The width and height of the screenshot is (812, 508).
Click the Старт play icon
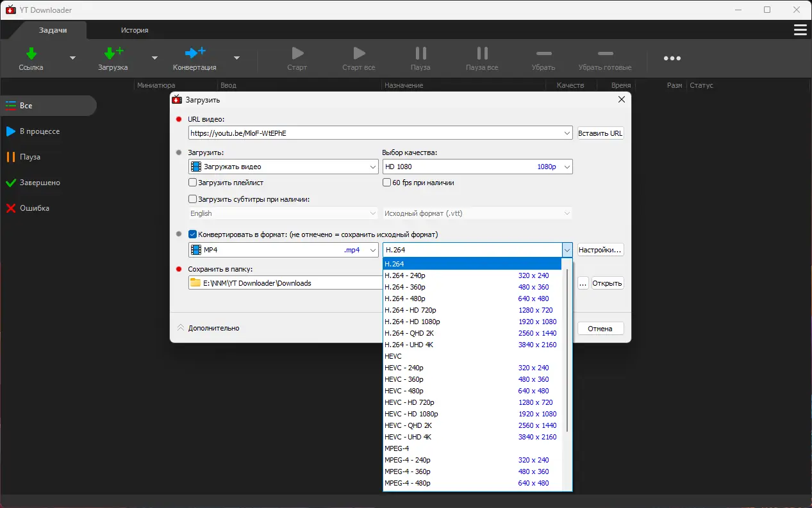pos(297,53)
